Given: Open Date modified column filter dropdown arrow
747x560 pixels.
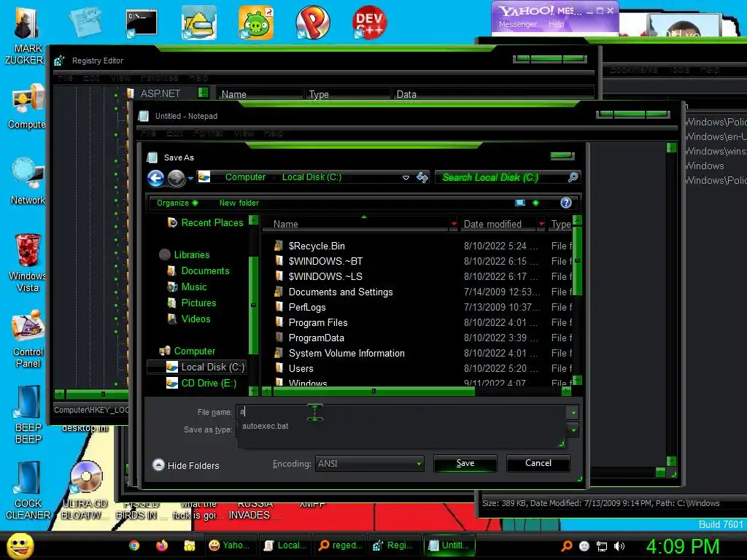Looking at the screenshot, I should [541, 225].
